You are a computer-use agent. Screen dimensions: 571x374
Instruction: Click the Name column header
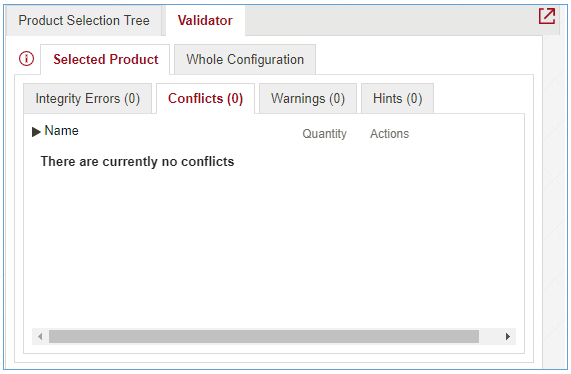point(61,131)
